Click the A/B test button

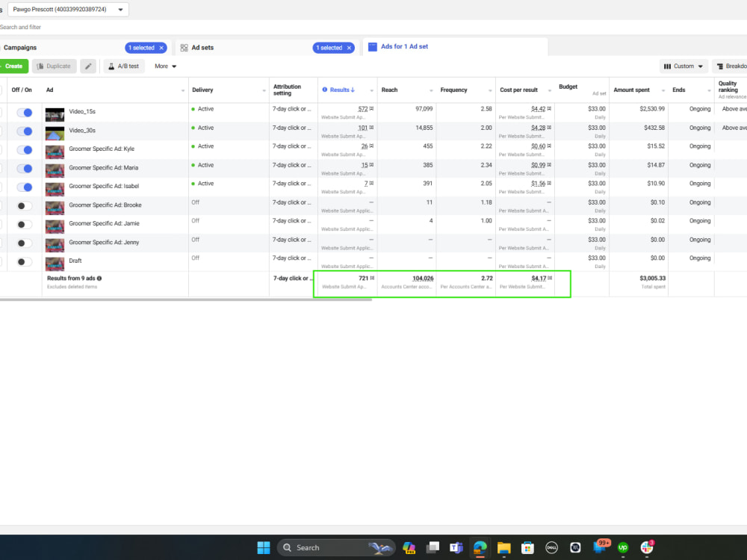click(124, 66)
